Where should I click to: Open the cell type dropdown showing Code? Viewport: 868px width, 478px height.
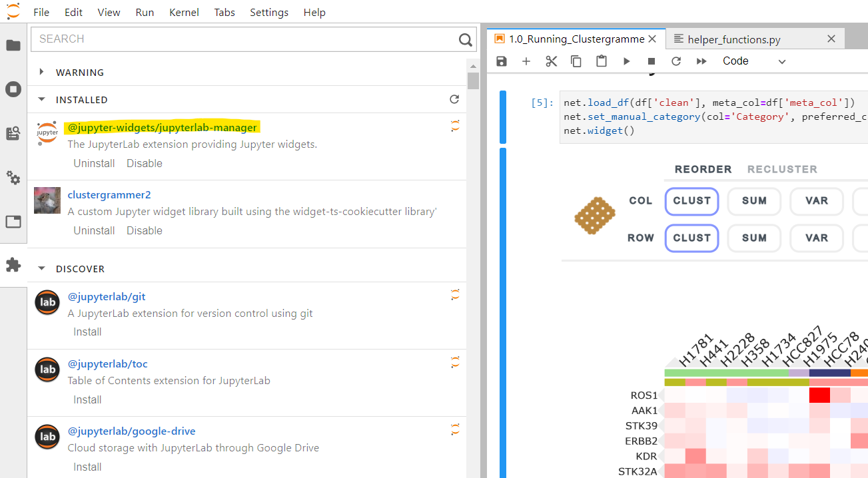pos(753,61)
